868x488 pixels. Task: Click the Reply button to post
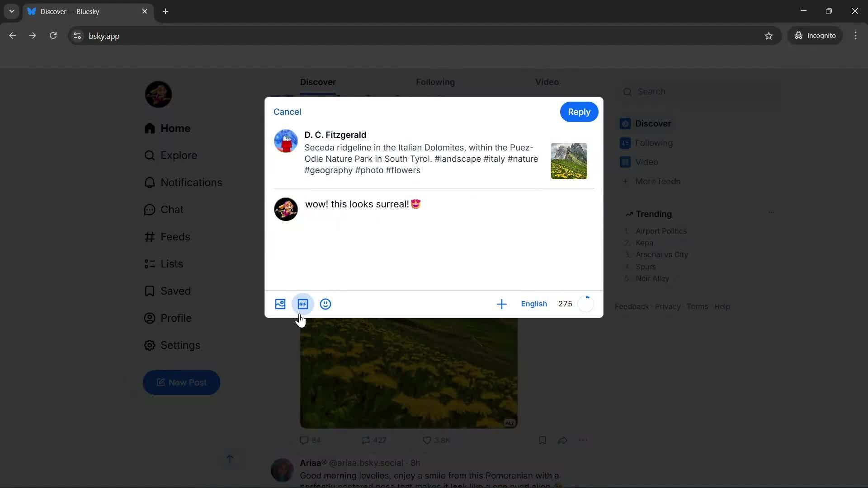click(579, 112)
